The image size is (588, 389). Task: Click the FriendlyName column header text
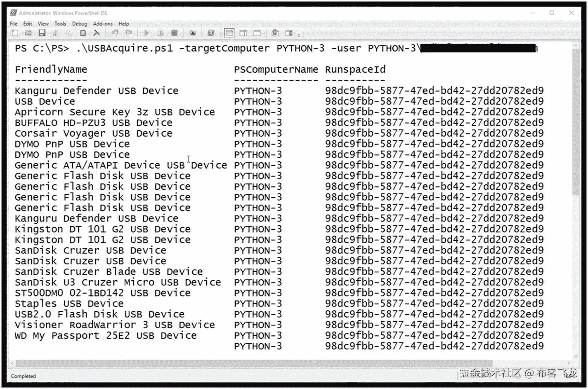tap(51, 70)
